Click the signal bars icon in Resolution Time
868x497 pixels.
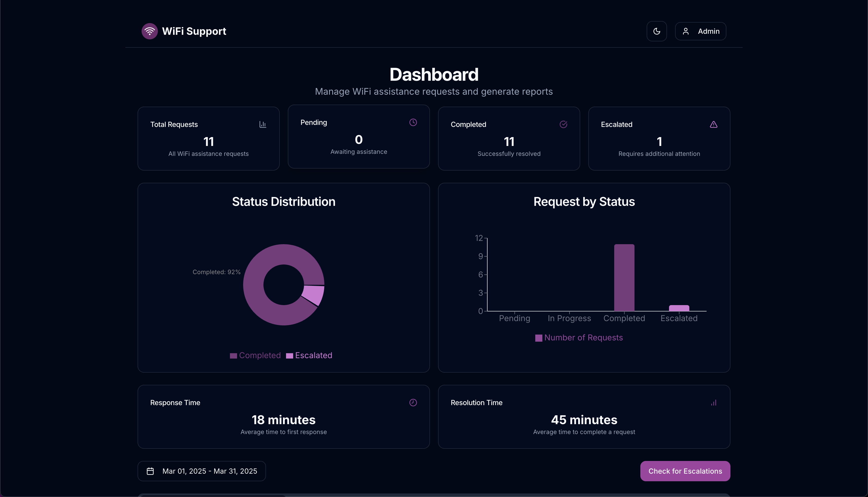[x=713, y=403]
